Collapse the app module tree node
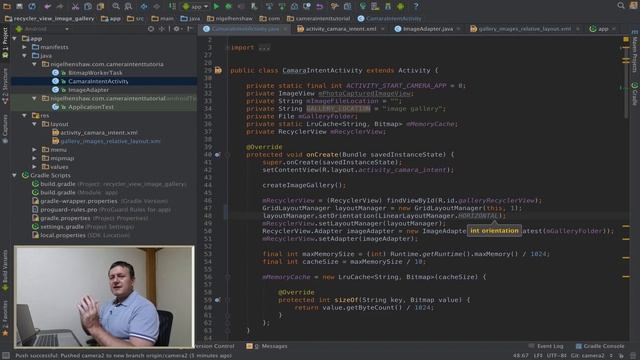The height and width of the screenshot is (360, 640). [x=15, y=38]
